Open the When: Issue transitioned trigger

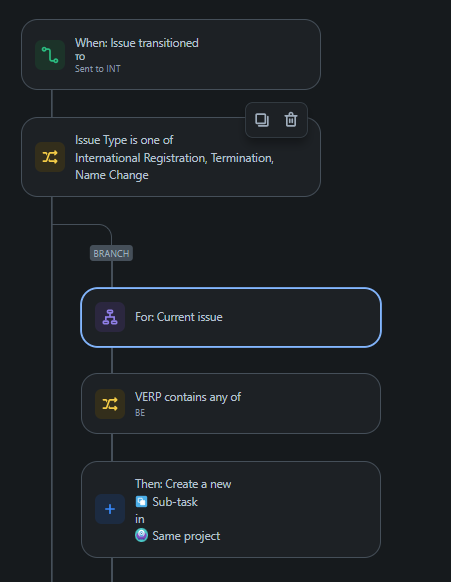pos(171,55)
